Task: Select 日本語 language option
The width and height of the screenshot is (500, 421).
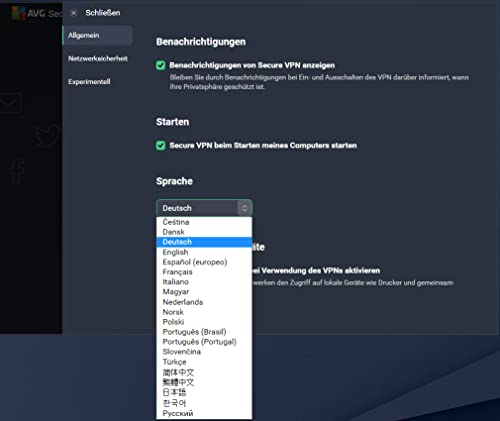Action: (x=204, y=393)
